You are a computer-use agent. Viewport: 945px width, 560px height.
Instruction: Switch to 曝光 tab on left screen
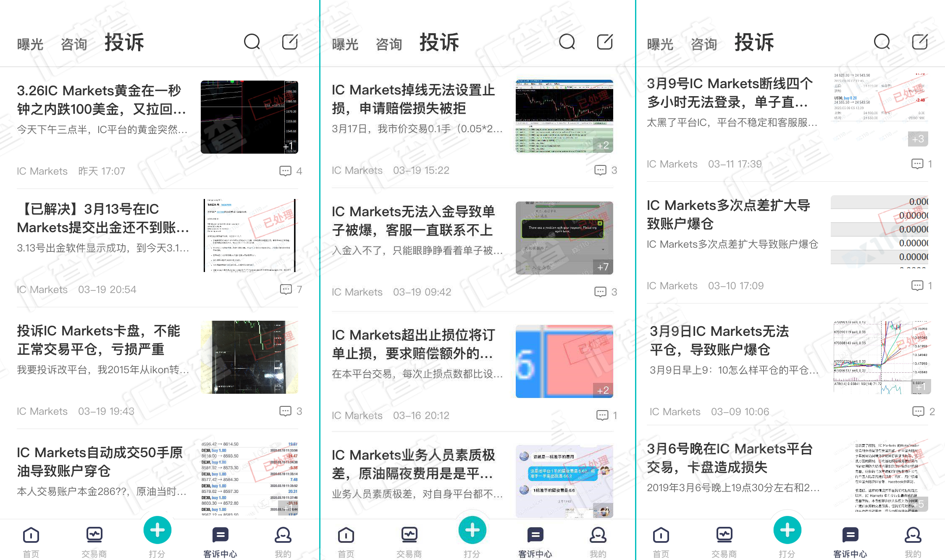[30, 44]
